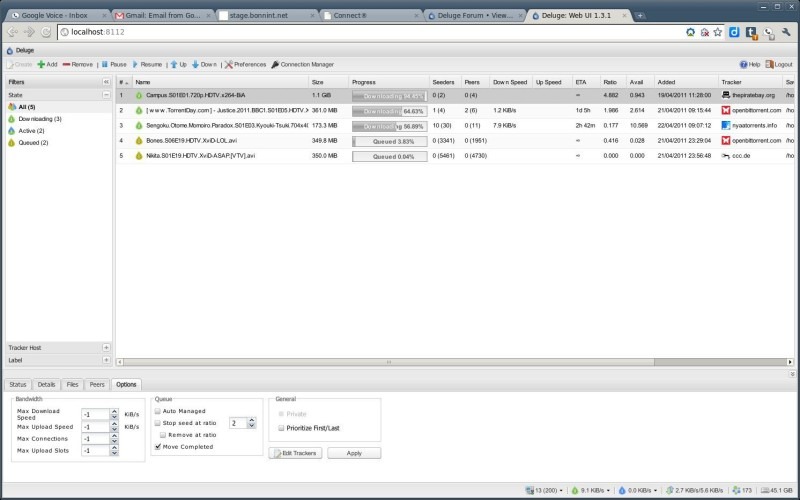Image resolution: width=800 pixels, height=500 pixels.
Task: Click the Apply button
Action: click(354, 453)
